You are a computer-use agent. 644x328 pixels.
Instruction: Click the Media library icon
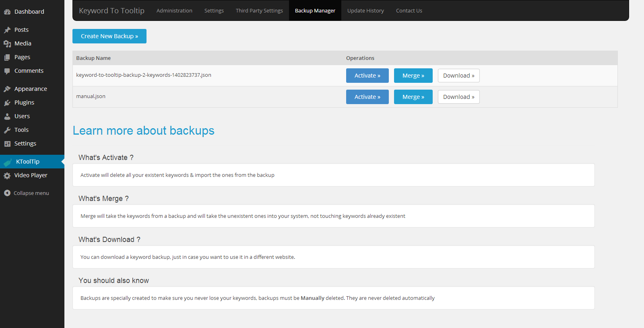pos(7,44)
